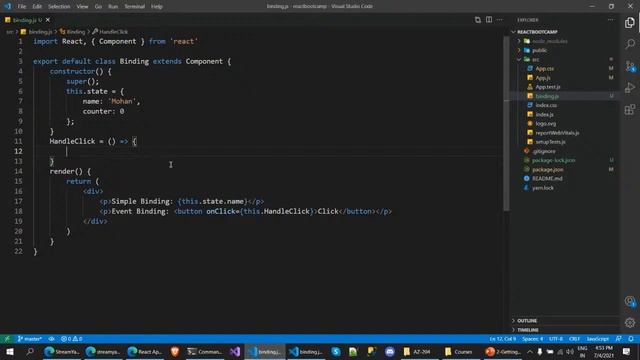Open the Edit menu
The height and width of the screenshot is (360, 640).
pyautogui.click(x=37, y=7)
